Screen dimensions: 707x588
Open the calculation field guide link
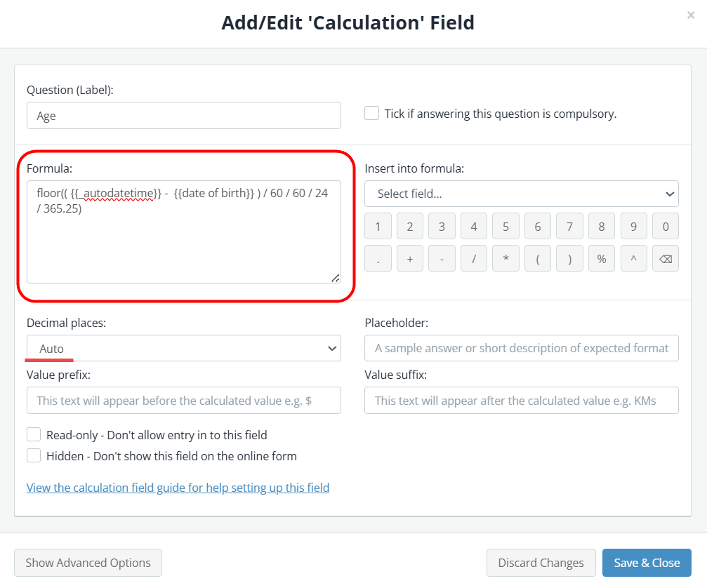178,487
